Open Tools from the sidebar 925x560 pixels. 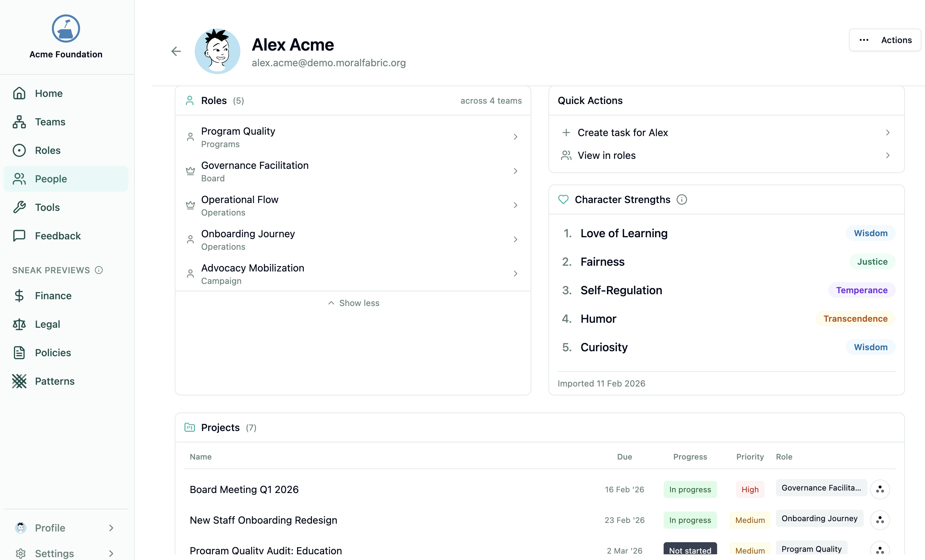tap(47, 207)
